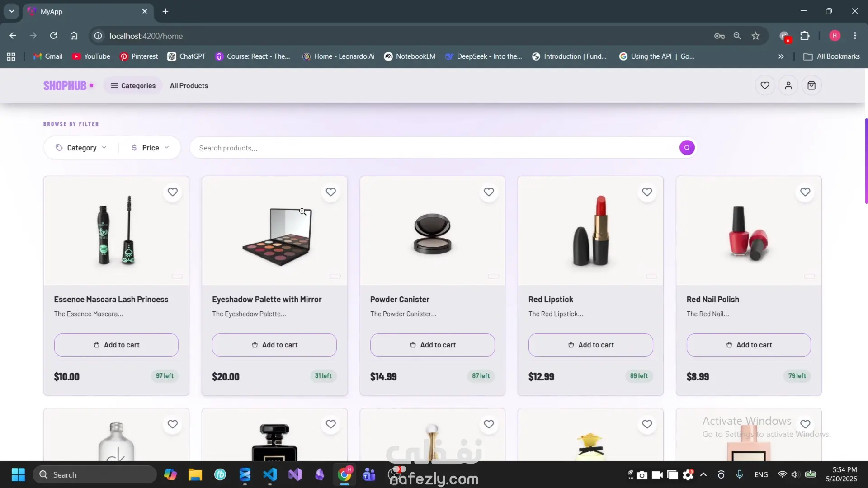This screenshot has width=868, height=488.
Task: Go to All Products page
Action: 189,86
